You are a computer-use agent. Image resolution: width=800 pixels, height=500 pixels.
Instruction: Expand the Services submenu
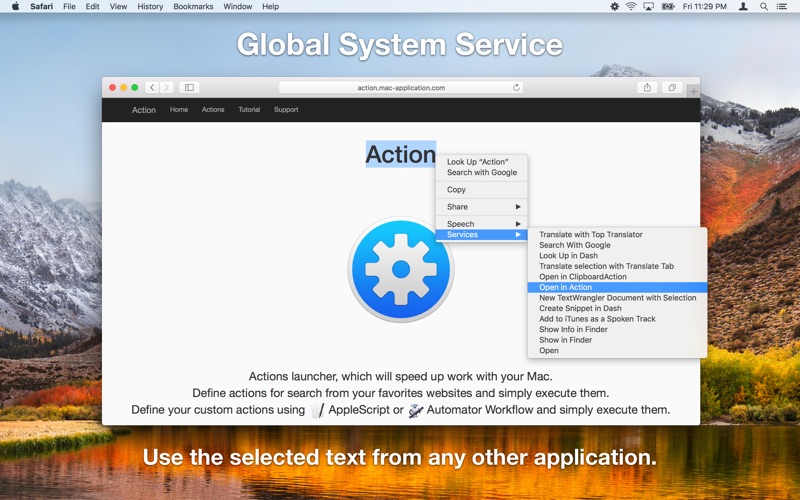click(x=482, y=235)
